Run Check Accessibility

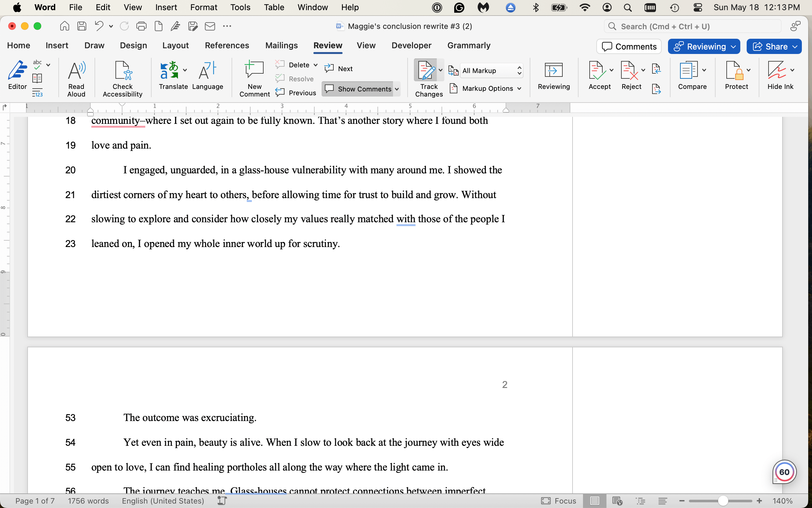pos(122,79)
